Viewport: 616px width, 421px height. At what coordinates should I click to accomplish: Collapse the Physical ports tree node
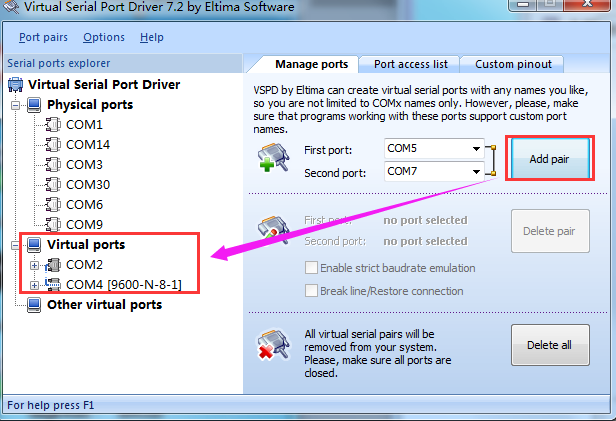[15, 105]
